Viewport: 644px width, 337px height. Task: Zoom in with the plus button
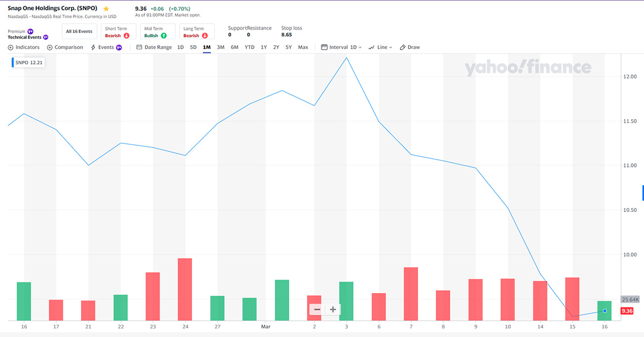[x=333, y=310]
